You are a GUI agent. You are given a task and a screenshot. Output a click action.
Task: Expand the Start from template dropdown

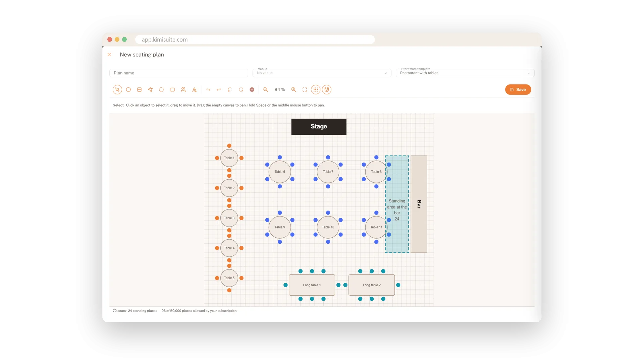coord(465,73)
